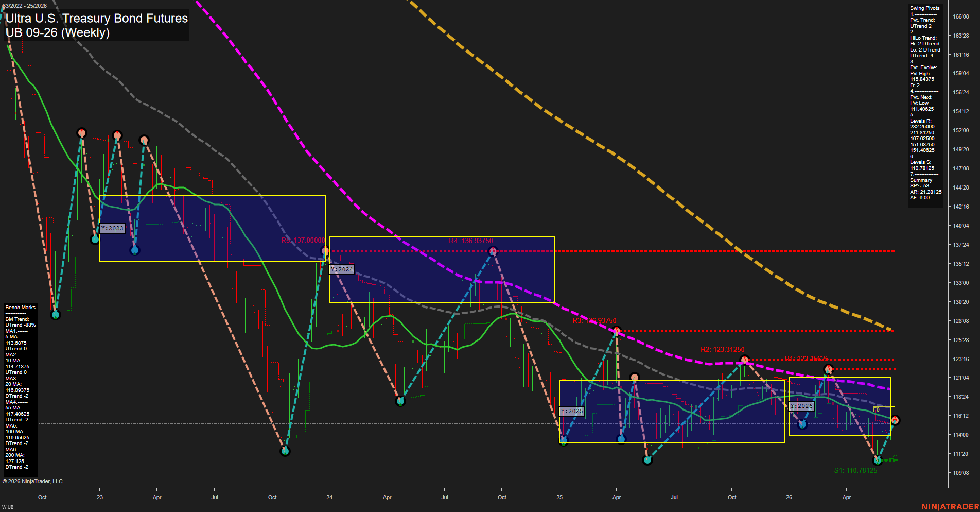
Task: Click the SP's: 53 summary entry
Action: pos(919,186)
